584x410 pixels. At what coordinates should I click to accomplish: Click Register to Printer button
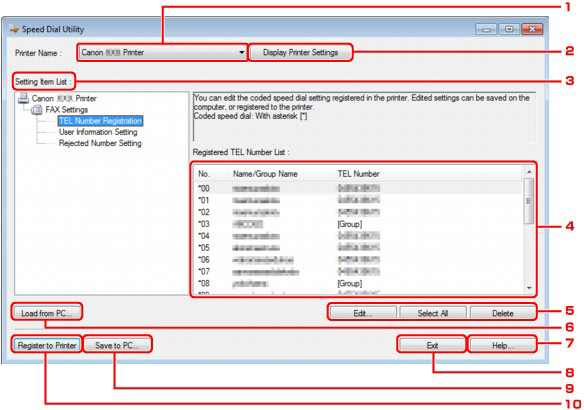pyautogui.click(x=47, y=345)
